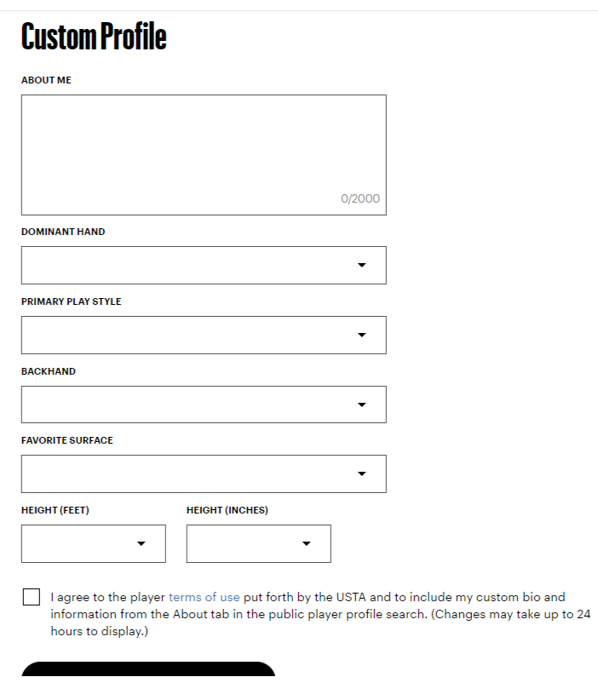Screen dimensions: 598x700
Task: Open the Dominant Hand selector
Action: tap(203, 265)
